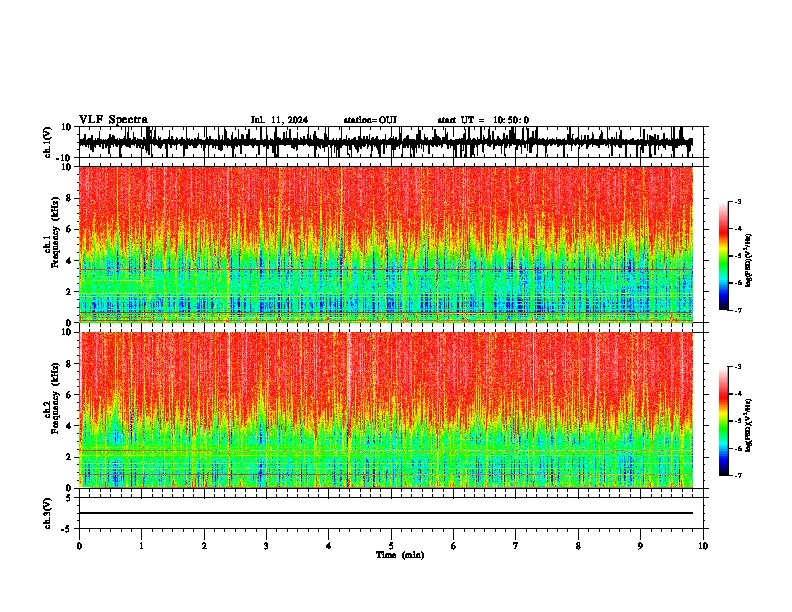Viewport: 792px width, 612px height.
Task: Click the -7 value on the ch.1 color bar
Action: [738, 310]
